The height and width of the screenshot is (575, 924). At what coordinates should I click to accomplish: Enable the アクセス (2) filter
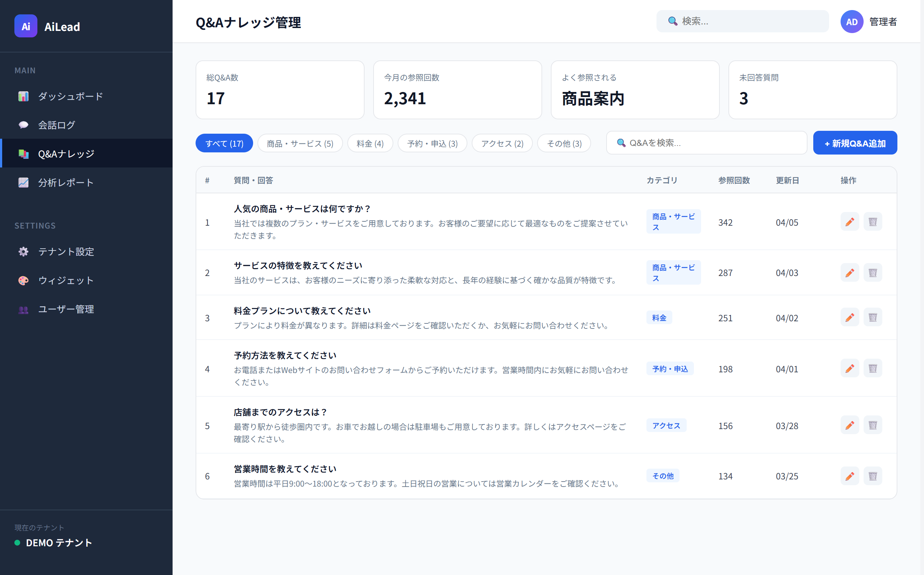502,143
